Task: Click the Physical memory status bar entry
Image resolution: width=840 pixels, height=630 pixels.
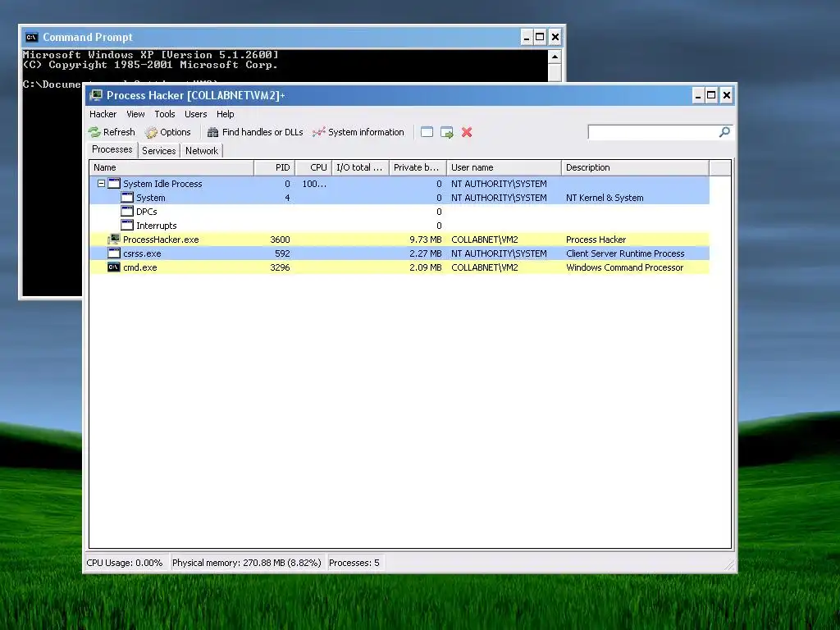Action: click(x=246, y=563)
